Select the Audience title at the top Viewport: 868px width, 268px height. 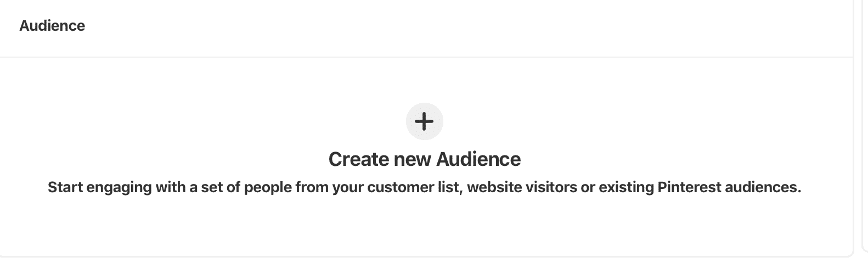click(x=52, y=26)
